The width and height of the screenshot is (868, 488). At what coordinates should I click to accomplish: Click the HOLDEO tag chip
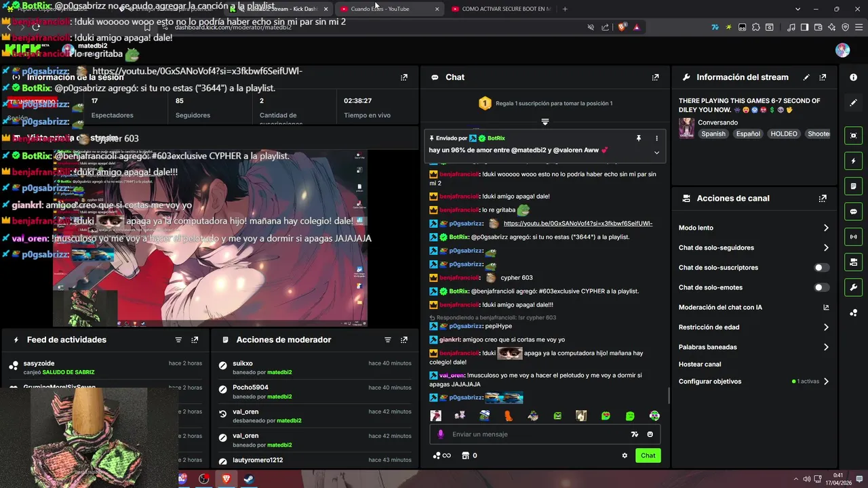point(784,134)
